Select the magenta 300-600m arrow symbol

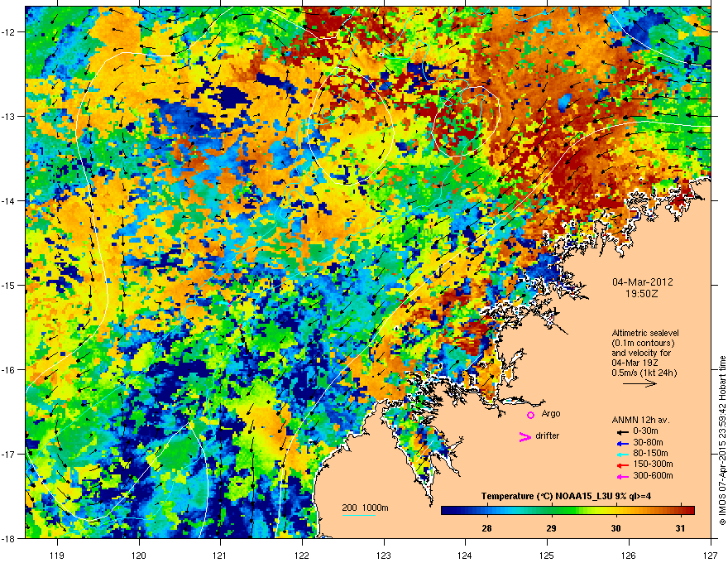tap(622, 476)
